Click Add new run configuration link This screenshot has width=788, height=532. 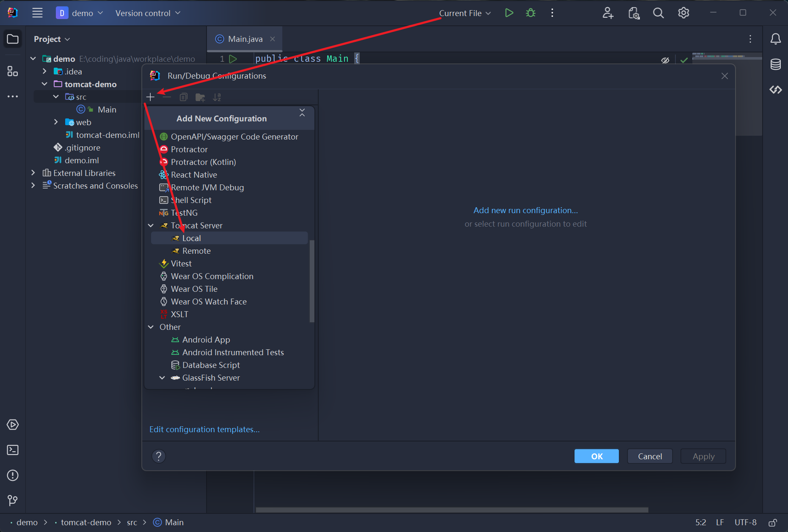[525, 210]
